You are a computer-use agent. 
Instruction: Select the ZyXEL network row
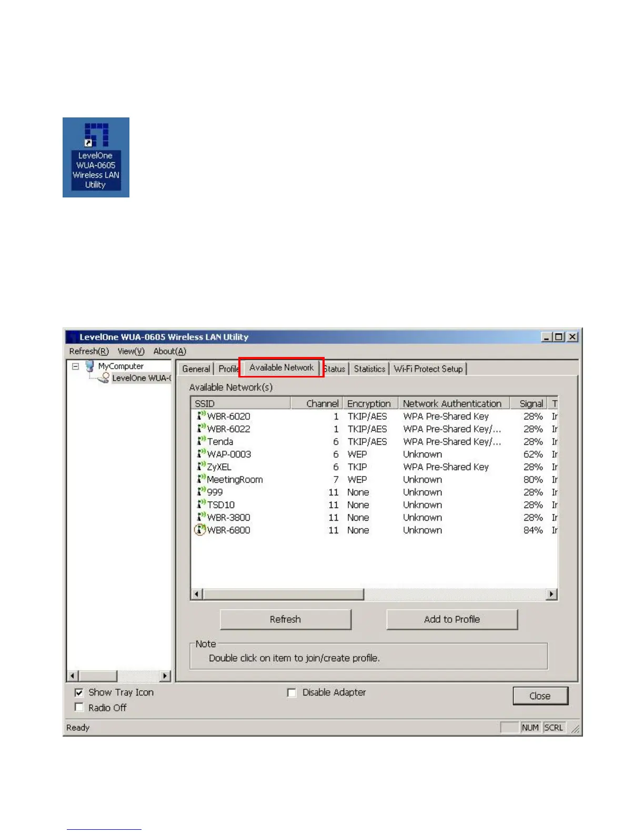tap(374, 466)
